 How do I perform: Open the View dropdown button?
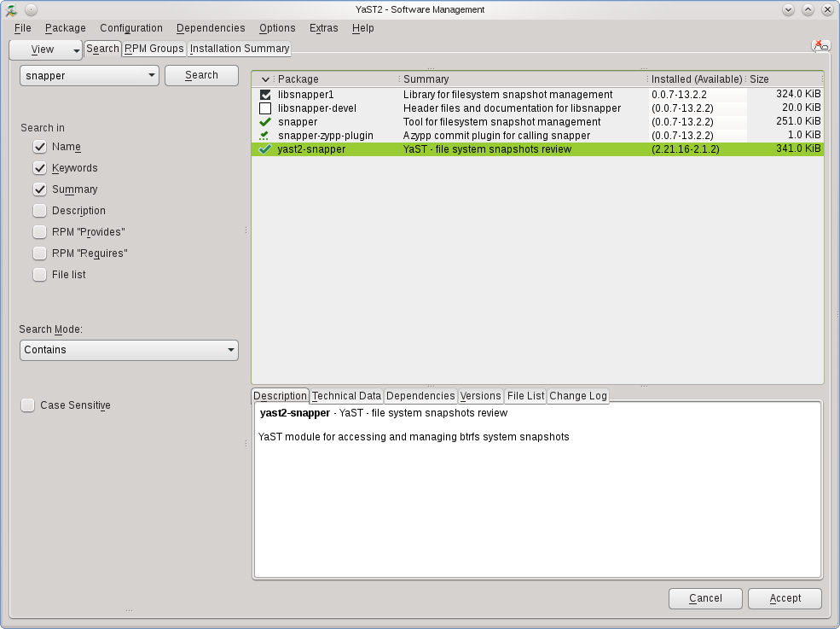[45, 50]
